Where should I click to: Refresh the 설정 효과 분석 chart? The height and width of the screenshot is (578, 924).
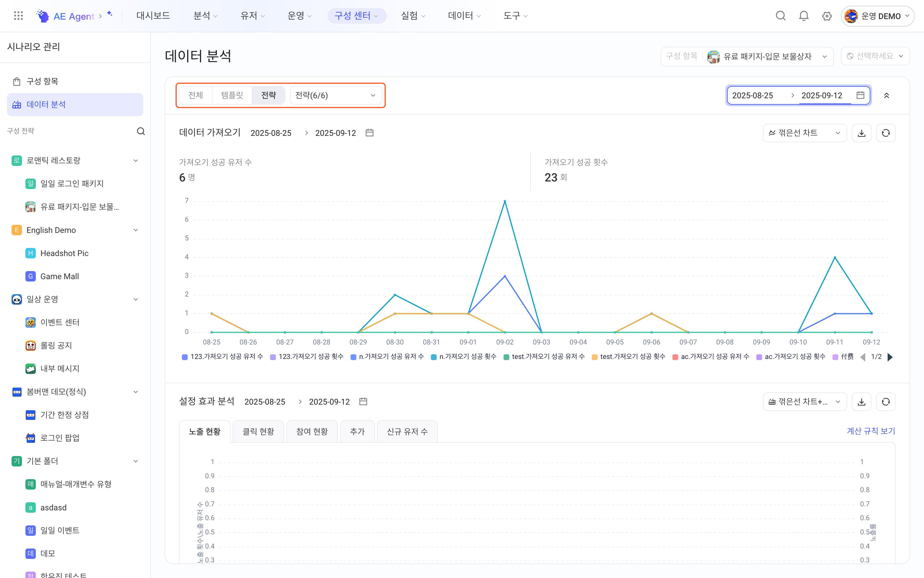coord(886,402)
